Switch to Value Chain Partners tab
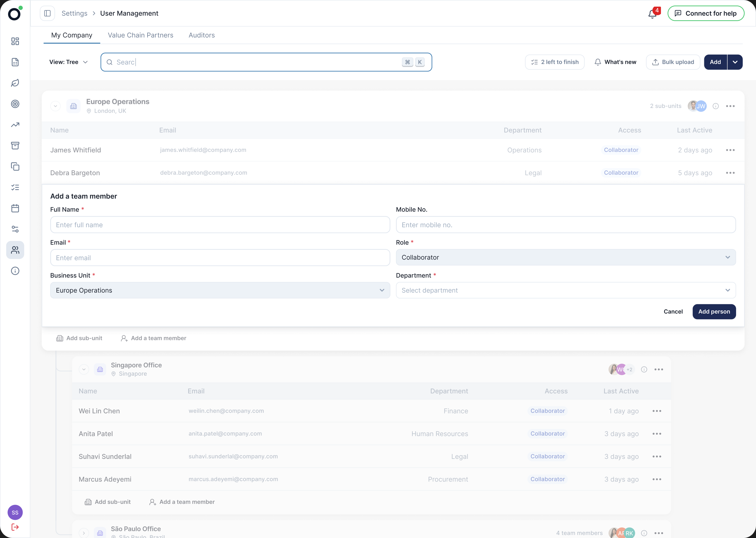 140,35
